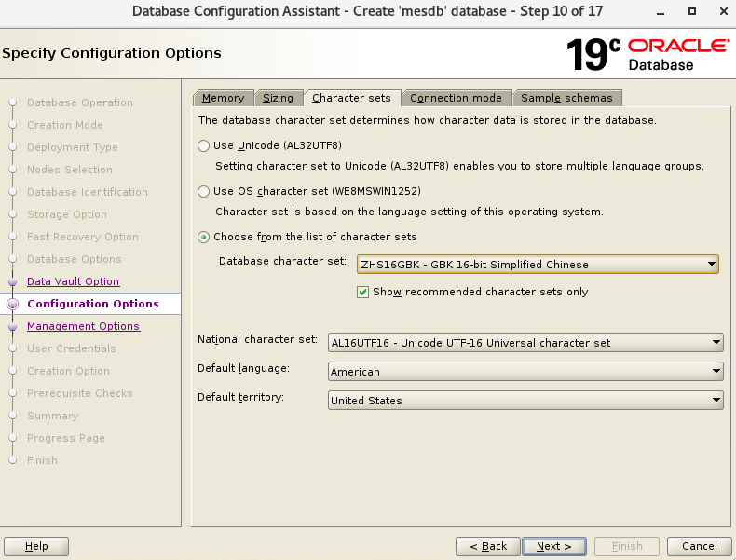Minimize the Database Configuration Assistant window
Viewport: 736px width, 560px height.
coord(660,11)
